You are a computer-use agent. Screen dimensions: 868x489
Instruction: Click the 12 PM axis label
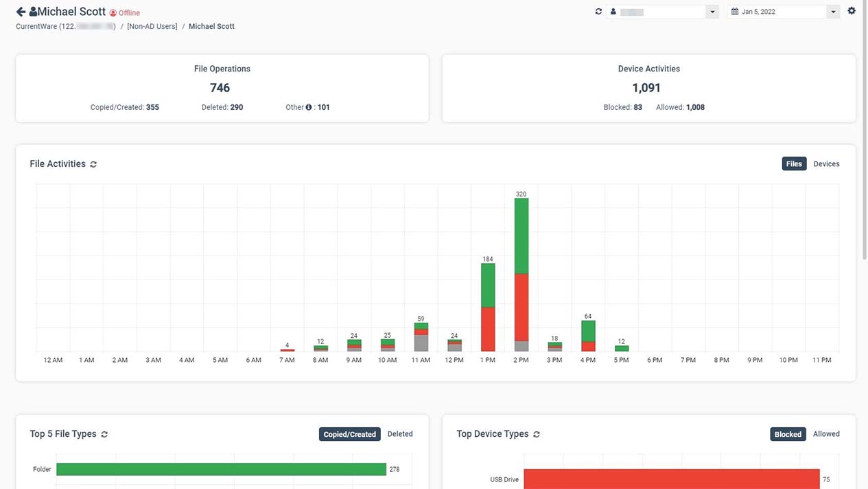click(x=454, y=360)
